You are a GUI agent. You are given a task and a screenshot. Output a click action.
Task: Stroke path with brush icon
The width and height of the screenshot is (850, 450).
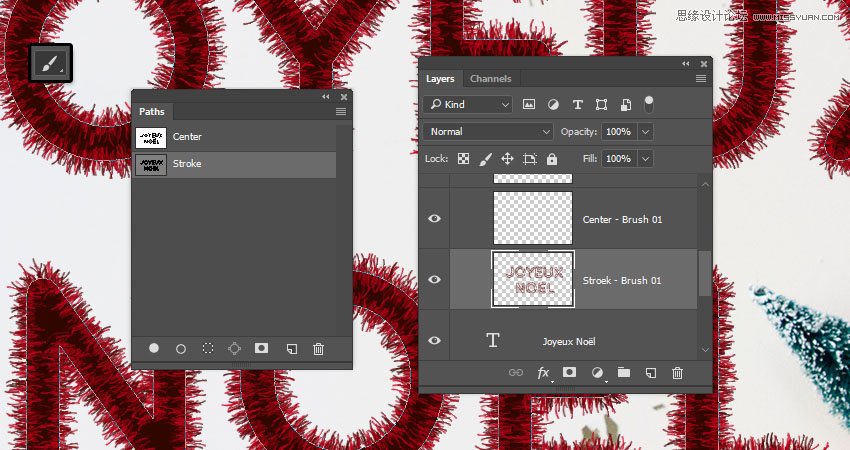tap(181, 349)
